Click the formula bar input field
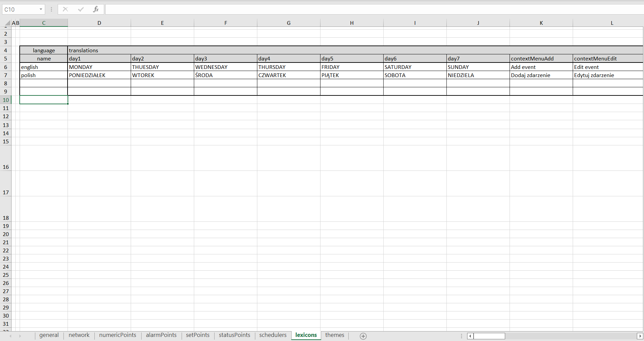Image resolution: width=644 pixels, height=341 pixels. (373, 9)
